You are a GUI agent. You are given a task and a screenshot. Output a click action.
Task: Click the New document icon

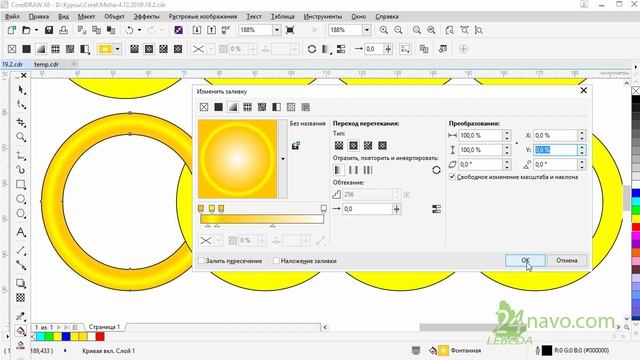click(12, 30)
